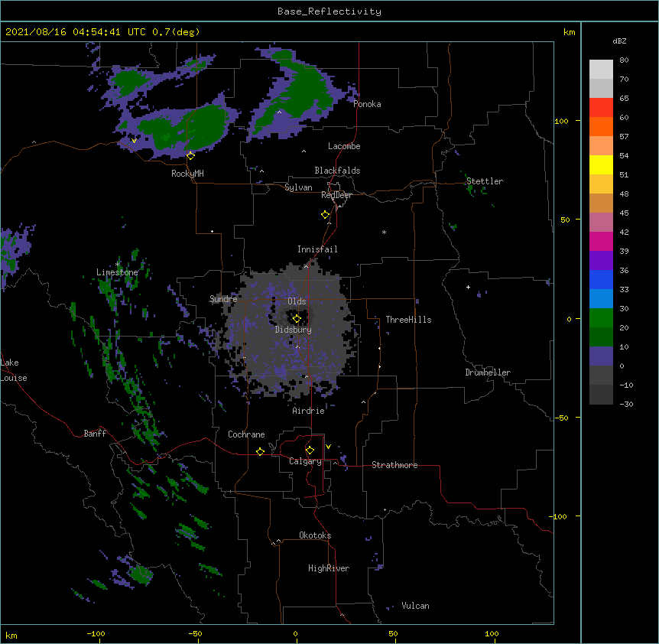The height and width of the screenshot is (644, 659).
Task: Click the RedDeer label
Action: point(336,195)
